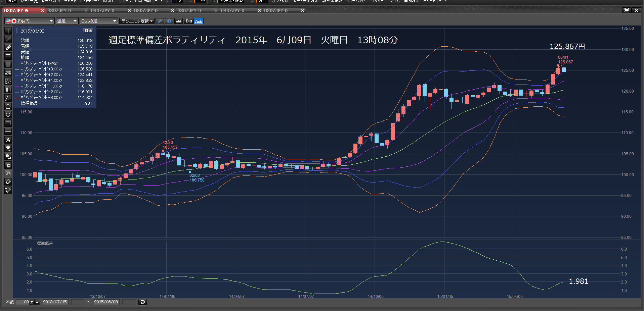
Task: Select the crosshair cursor tool
Action: tap(8, 31)
